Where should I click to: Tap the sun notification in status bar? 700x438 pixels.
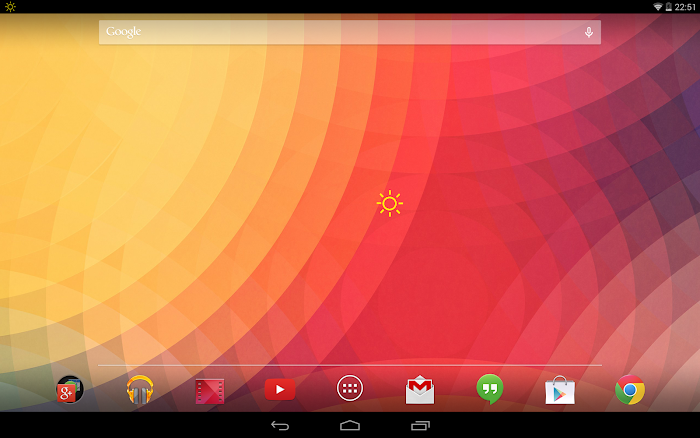coord(11,7)
